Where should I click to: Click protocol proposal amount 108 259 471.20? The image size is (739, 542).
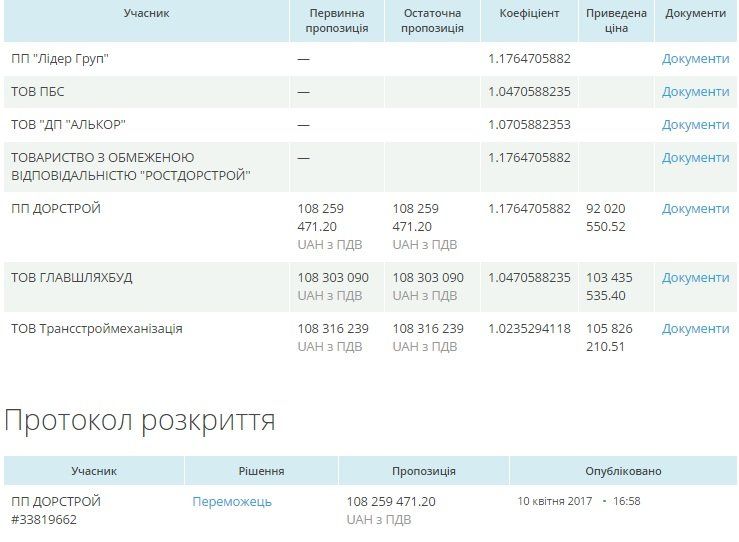[391, 501]
